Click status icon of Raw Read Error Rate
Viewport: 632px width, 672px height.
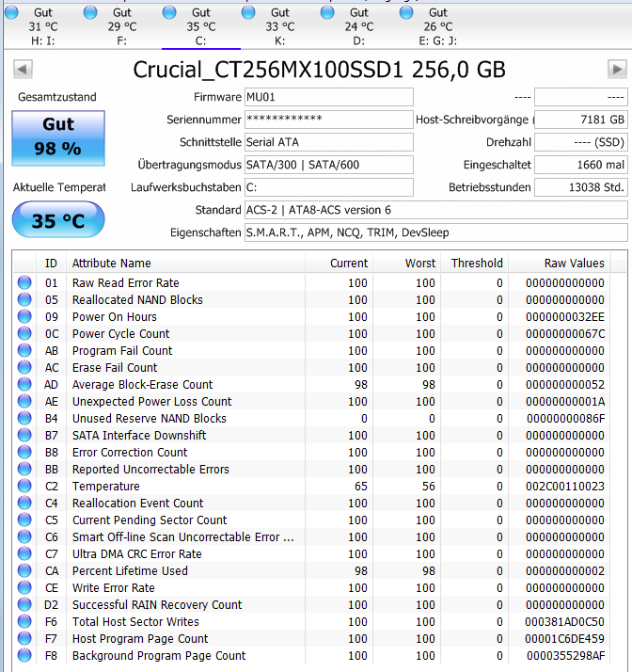[x=24, y=282]
